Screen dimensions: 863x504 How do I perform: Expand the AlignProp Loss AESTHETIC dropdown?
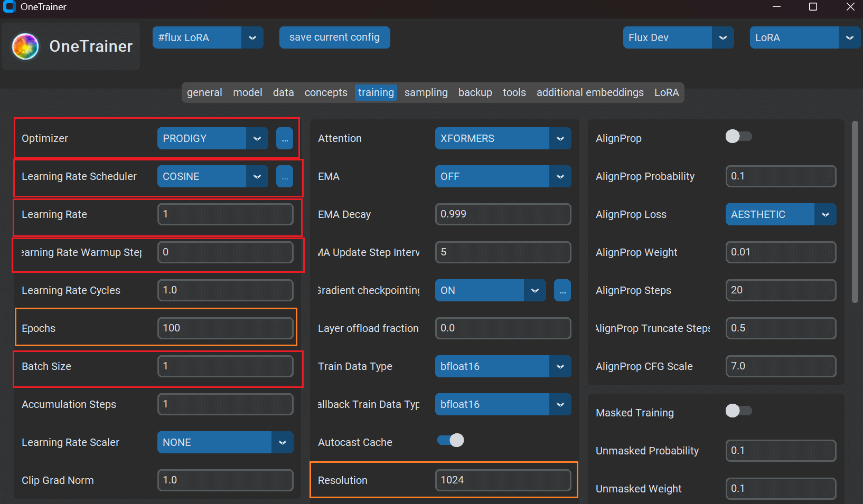coord(781,214)
